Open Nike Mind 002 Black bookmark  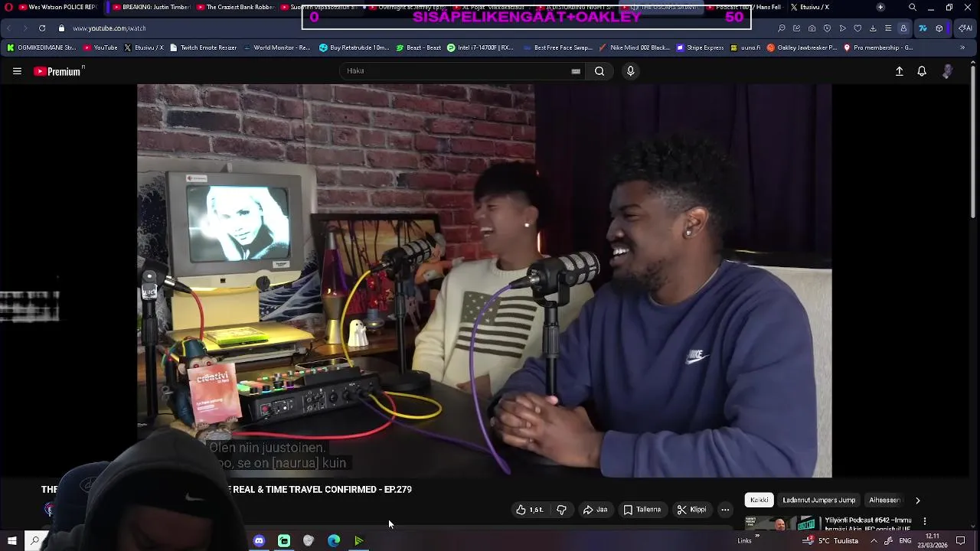coord(634,47)
